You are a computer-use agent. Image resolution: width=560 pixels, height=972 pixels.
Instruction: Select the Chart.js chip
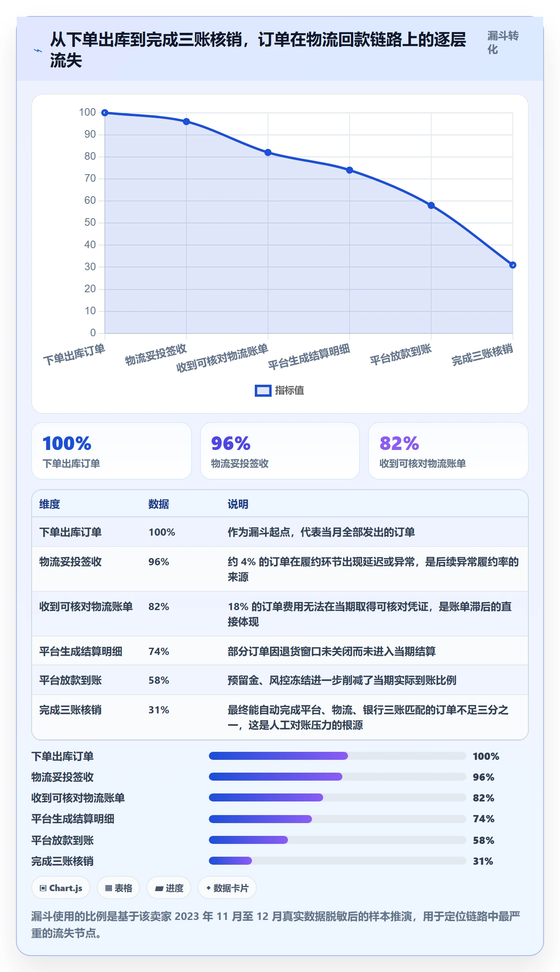click(x=61, y=888)
